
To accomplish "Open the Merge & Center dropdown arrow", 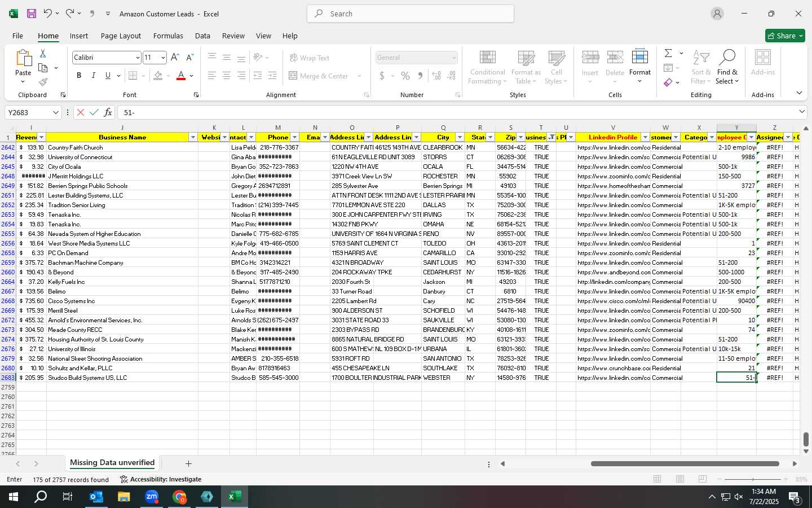I will click(x=359, y=76).
